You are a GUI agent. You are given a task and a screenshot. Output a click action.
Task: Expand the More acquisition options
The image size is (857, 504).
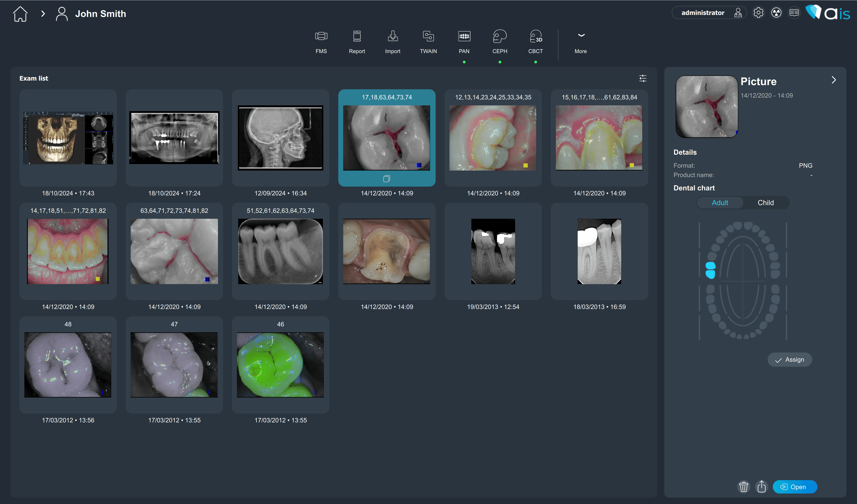pos(581,42)
